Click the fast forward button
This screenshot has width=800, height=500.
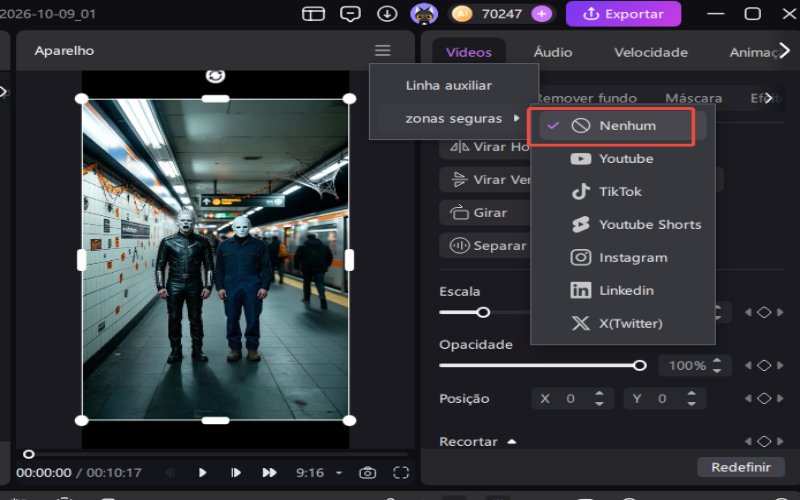point(269,472)
